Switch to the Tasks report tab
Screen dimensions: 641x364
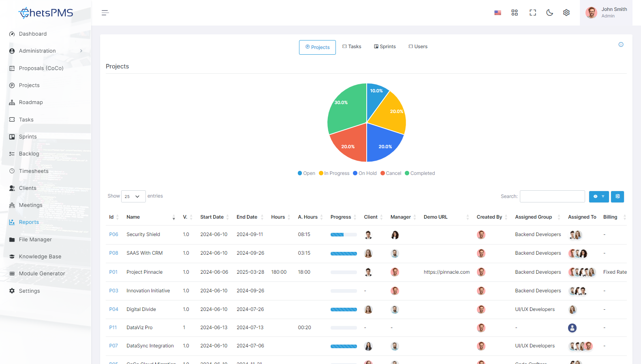[352, 47]
